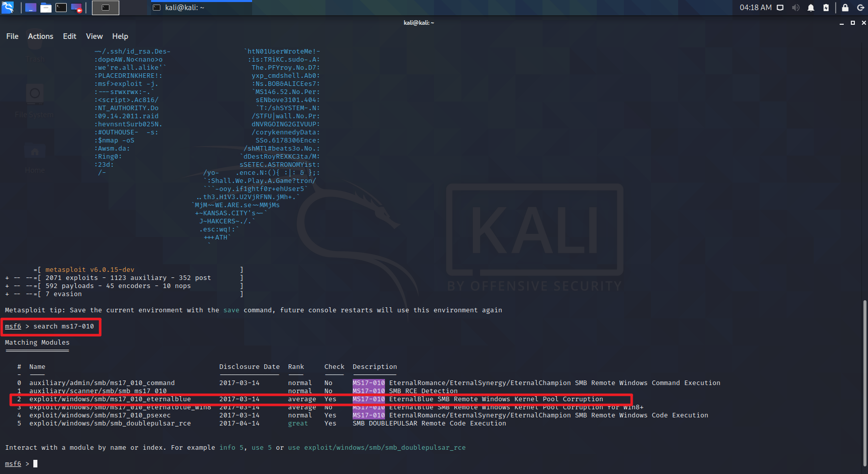Open the Edit menu
Viewport: 868px width, 474px height.
point(70,36)
